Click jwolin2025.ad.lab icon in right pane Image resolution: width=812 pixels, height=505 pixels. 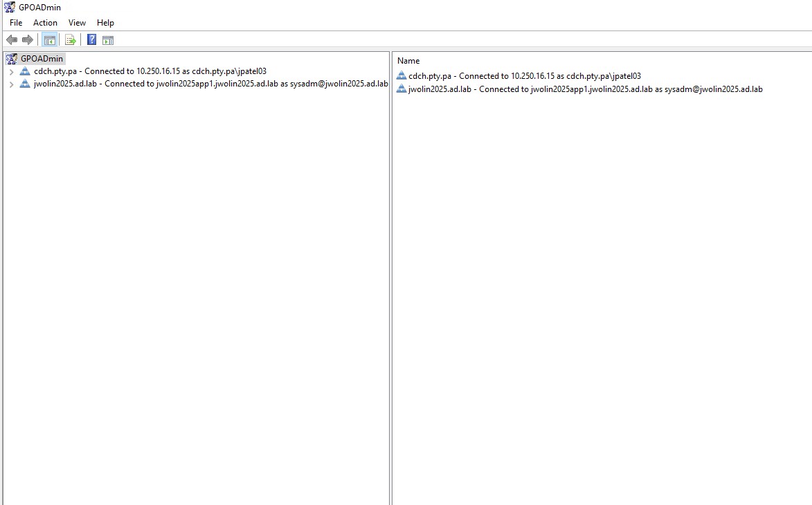[402, 89]
